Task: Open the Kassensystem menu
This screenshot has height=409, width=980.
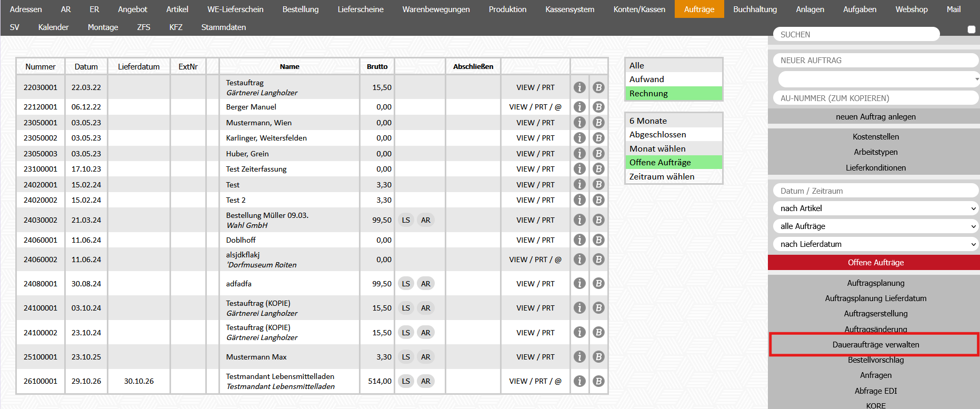Action: pyautogui.click(x=569, y=9)
